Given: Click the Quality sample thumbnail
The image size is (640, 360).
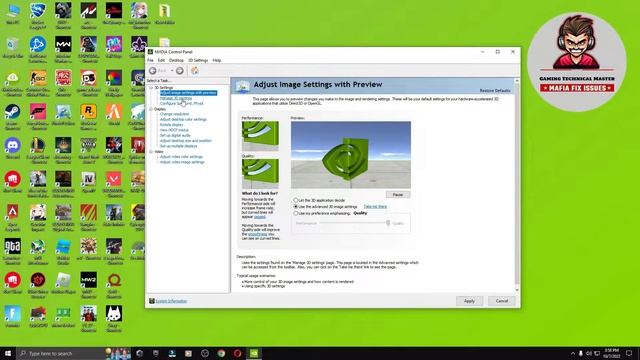Looking at the screenshot, I should tap(260, 173).
